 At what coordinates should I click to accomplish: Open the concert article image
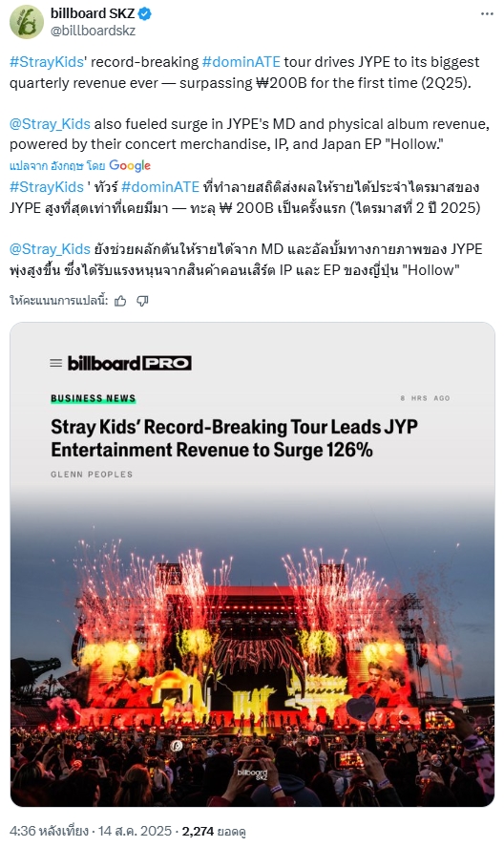point(252,564)
